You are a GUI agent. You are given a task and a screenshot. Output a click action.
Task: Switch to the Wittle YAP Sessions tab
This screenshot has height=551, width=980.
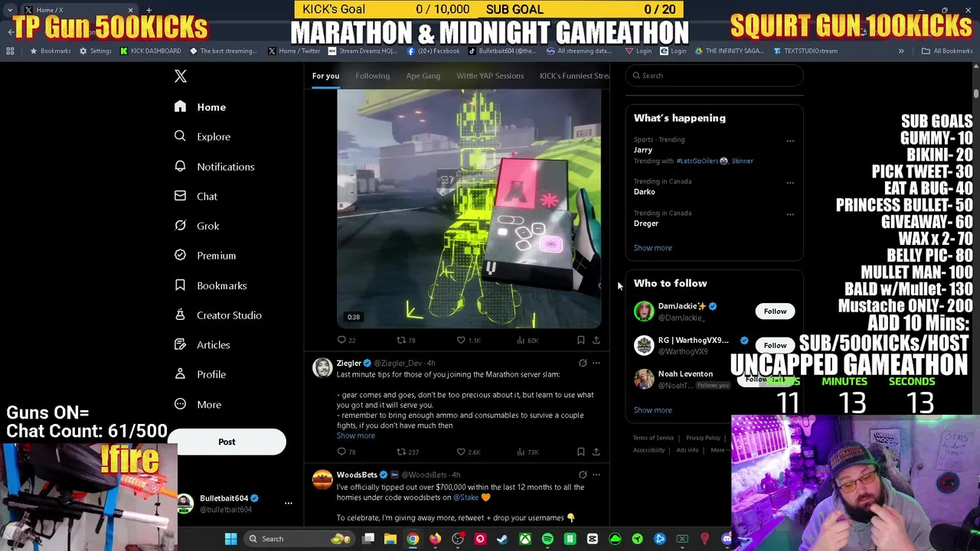(490, 76)
